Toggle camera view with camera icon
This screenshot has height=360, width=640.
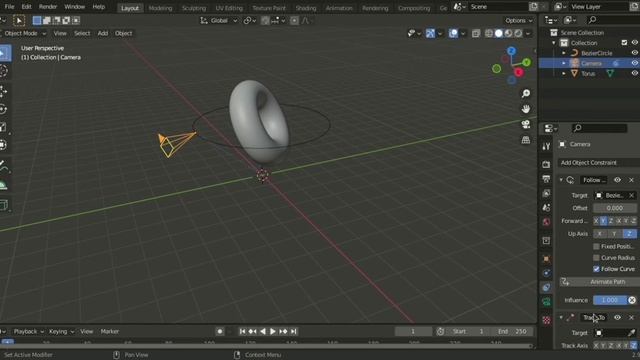pos(526,124)
